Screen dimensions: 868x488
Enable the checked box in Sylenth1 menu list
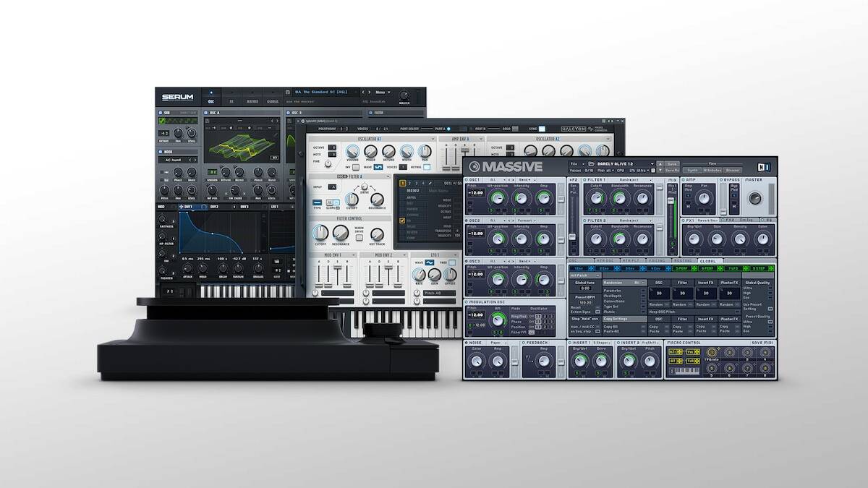coord(402,220)
